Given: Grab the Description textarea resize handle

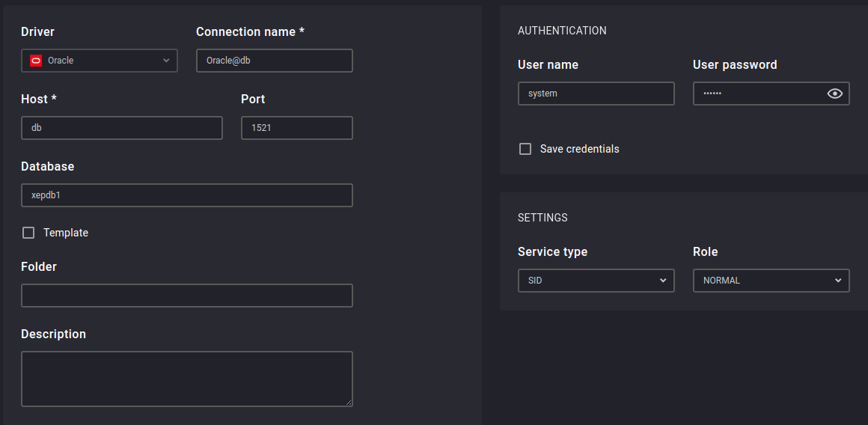Looking at the screenshot, I should coord(349,403).
